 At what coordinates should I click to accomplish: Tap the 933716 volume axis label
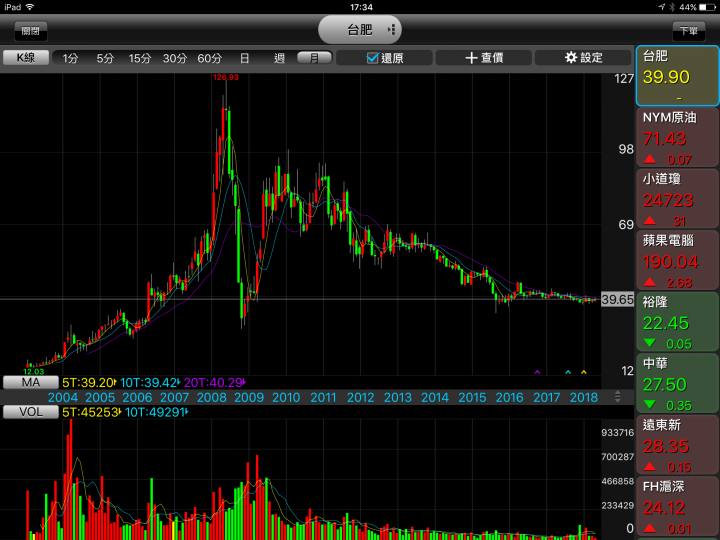[618, 433]
